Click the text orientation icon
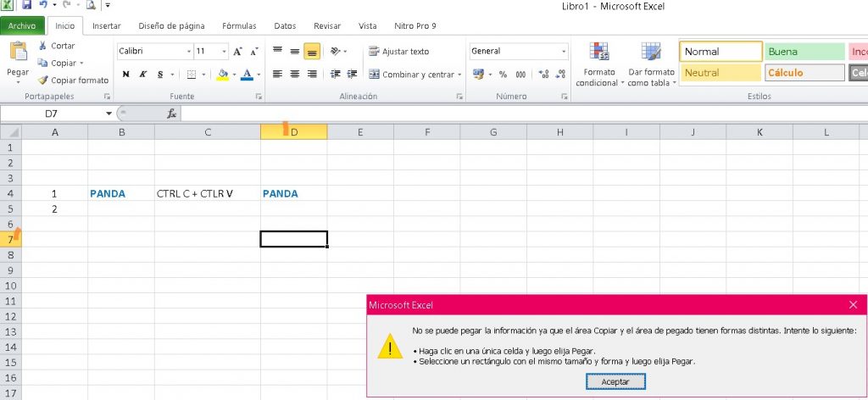Image resolution: width=868 pixels, height=400 pixels. pyautogui.click(x=336, y=52)
